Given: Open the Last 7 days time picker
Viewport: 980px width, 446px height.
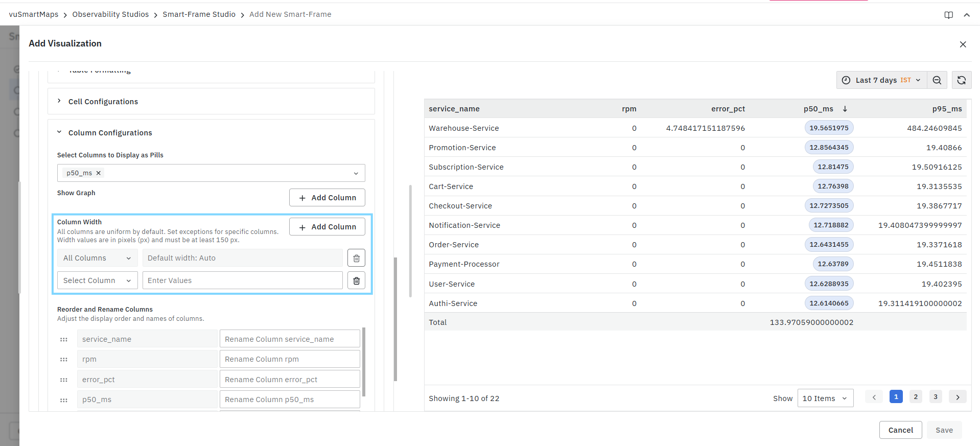Looking at the screenshot, I should (x=881, y=80).
